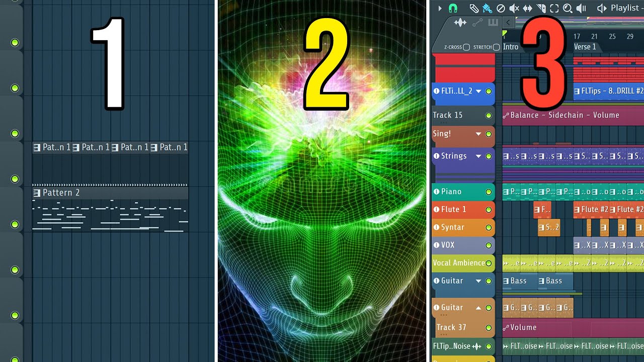Collapse the picker panel with left chevron
Viewport: 644px width, 362px height.
pos(508,22)
